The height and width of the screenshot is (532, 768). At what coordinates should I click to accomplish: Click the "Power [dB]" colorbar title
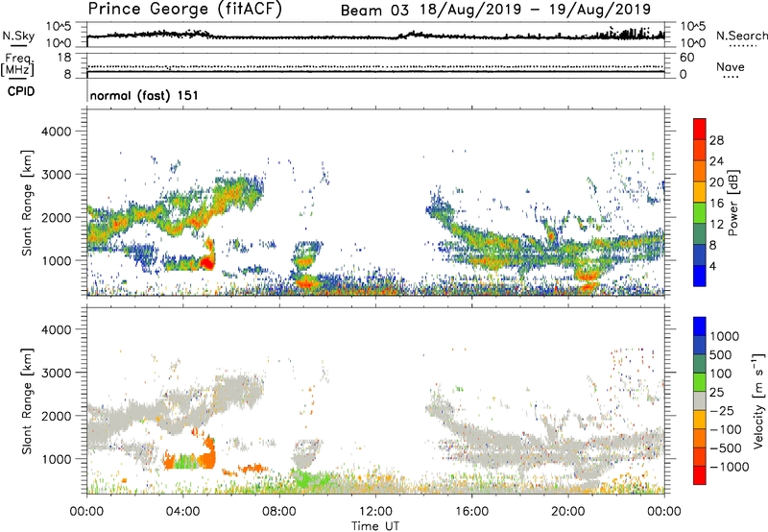(x=732, y=203)
